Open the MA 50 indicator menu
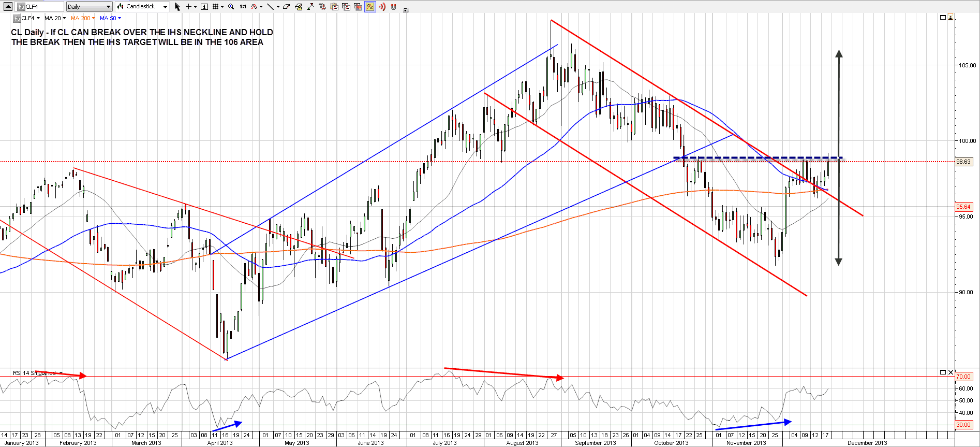980x447 pixels. pos(110,18)
